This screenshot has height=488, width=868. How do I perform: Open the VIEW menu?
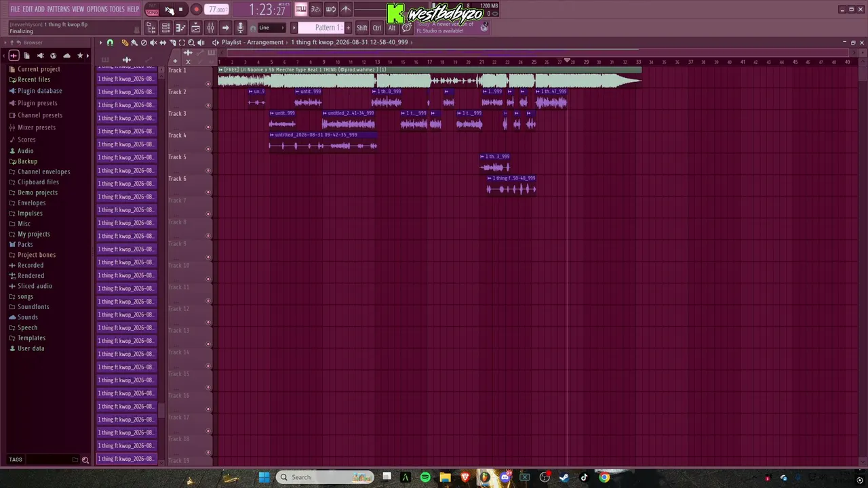(78, 9)
